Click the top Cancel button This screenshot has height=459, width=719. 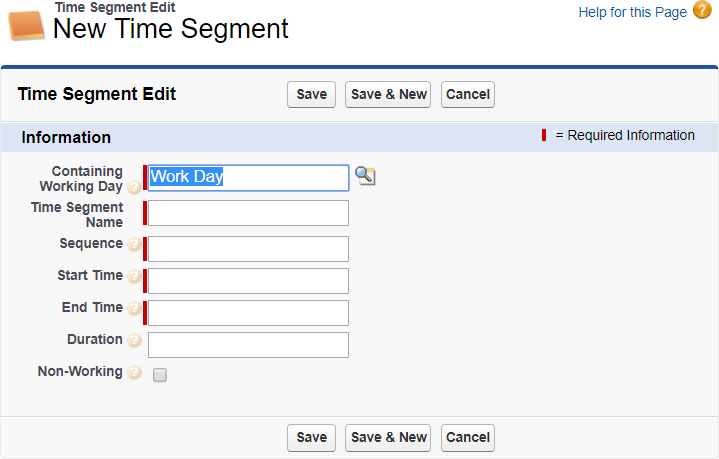pyautogui.click(x=467, y=94)
